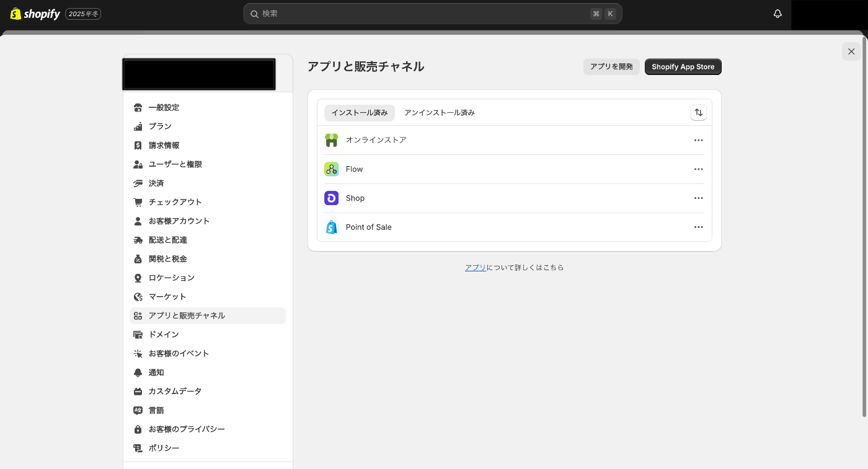
Task: Click the アプリを開発 button
Action: point(611,67)
